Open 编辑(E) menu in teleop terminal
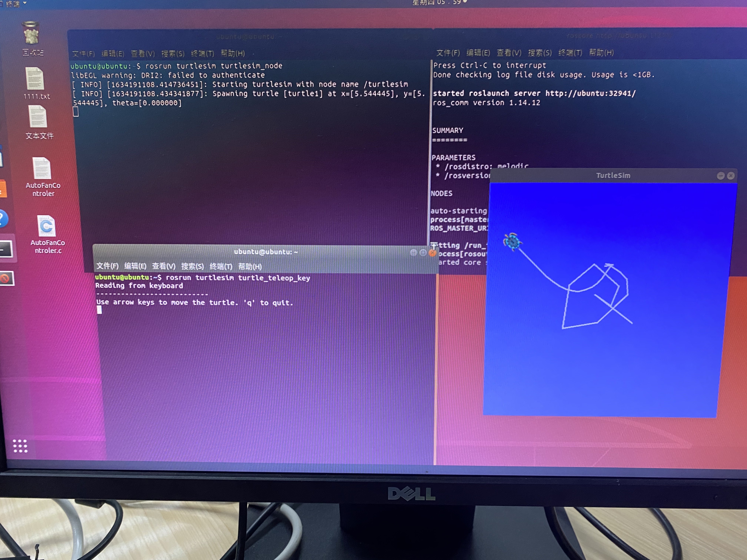This screenshot has width=747, height=560. point(135,266)
